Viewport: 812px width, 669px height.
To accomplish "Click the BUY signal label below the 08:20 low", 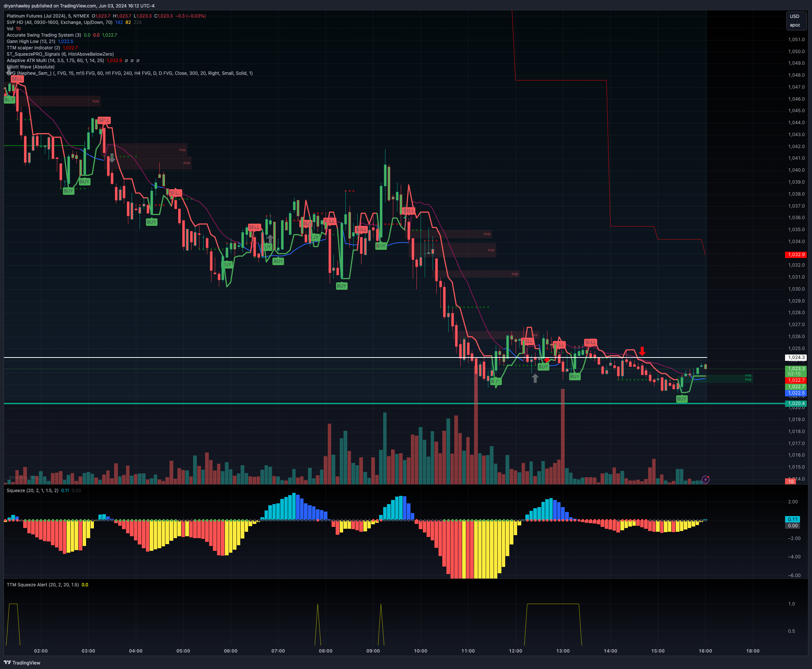I will tap(341, 286).
